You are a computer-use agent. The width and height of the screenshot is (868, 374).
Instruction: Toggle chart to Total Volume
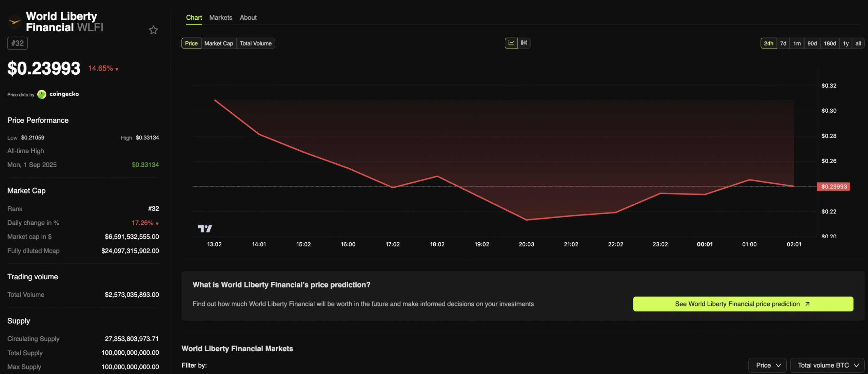[x=256, y=43]
